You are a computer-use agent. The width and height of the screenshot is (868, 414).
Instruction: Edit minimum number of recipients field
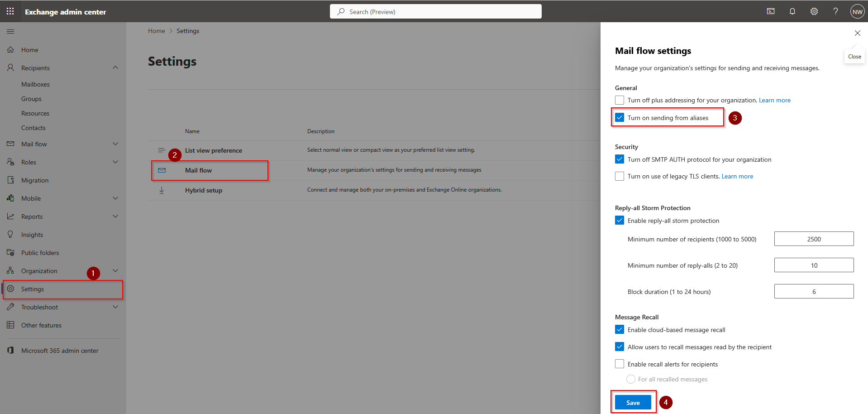tap(814, 239)
